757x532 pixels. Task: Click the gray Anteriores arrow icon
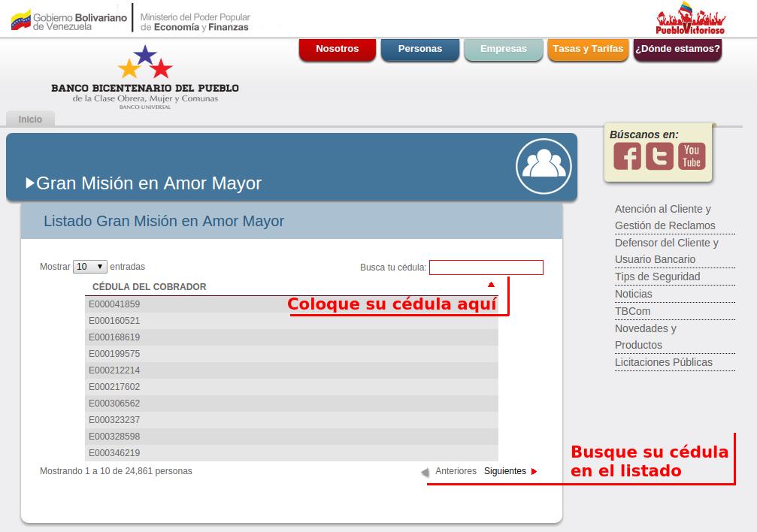(425, 472)
